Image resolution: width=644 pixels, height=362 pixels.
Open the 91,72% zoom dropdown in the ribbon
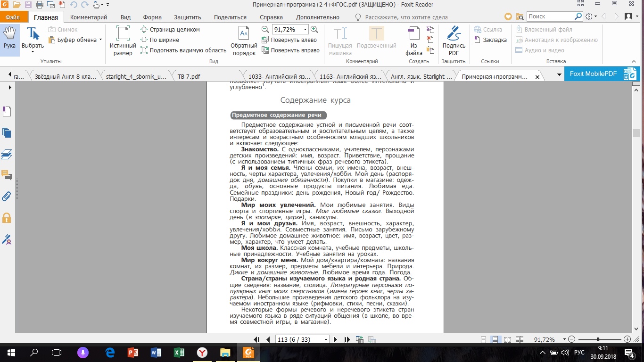click(305, 29)
